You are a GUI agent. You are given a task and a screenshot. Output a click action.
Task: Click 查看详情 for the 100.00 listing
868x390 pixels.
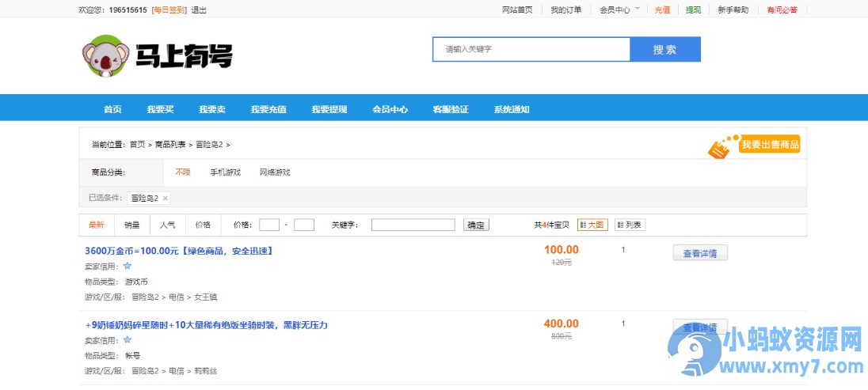(700, 253)
